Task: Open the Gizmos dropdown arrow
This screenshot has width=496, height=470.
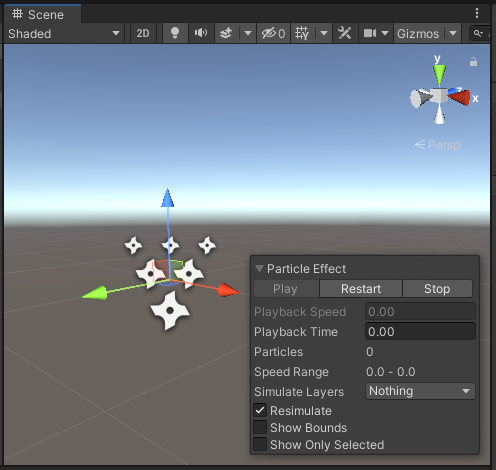Action: (x=453, y=33)
